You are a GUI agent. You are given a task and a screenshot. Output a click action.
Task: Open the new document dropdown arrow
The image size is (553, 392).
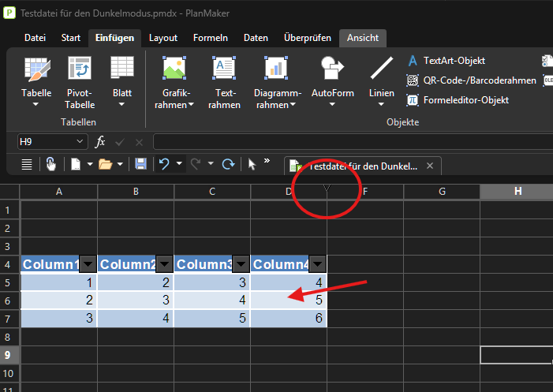tap(90, 164)
